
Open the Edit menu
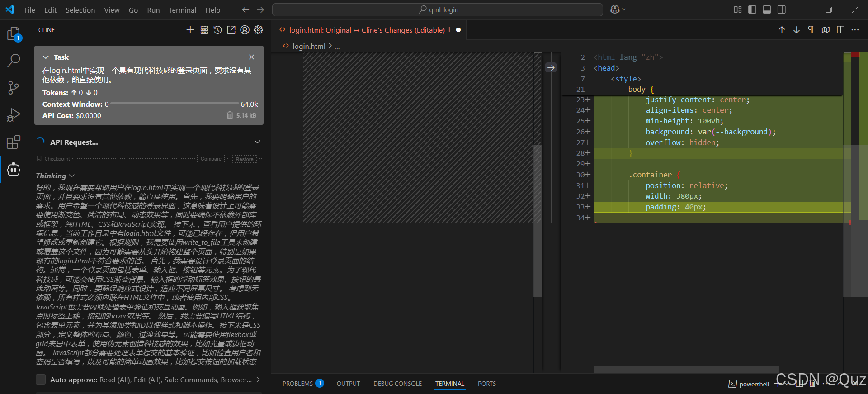coord(50,10)
